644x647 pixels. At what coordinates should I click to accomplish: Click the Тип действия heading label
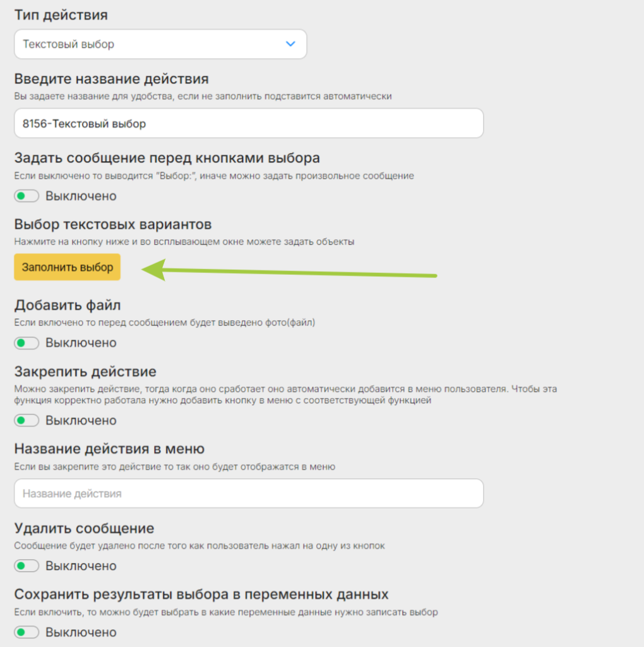click(x=61, y=15)
